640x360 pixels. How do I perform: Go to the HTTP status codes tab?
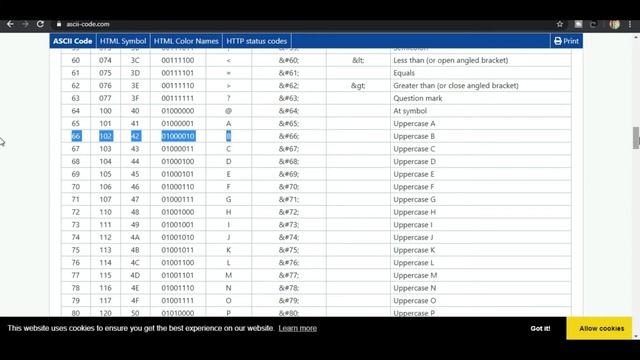point(257,41)
